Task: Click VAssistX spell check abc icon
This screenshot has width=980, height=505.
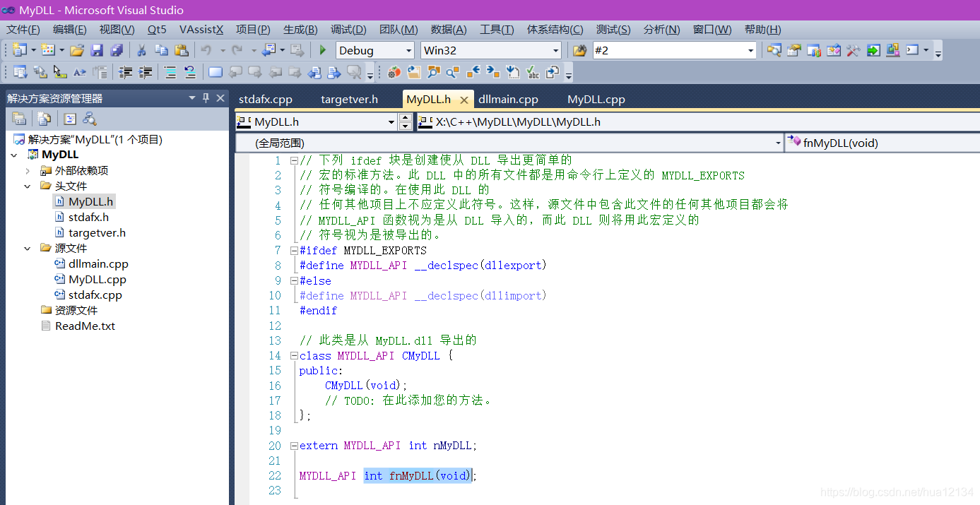Action: point(533,72)
